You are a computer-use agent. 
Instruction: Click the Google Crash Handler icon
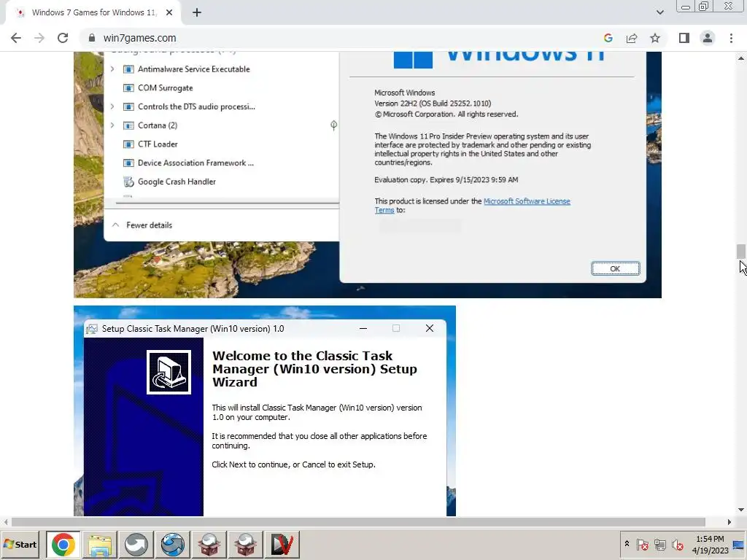point(128,182)
